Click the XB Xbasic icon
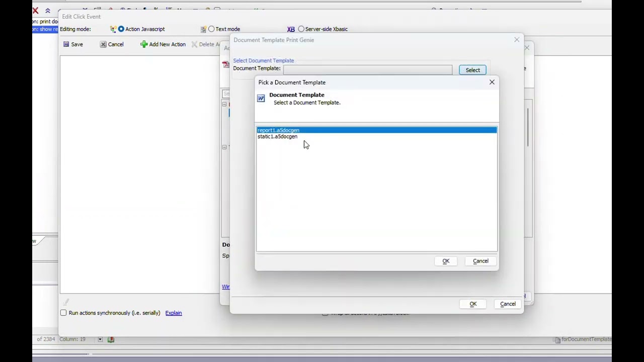Image resolution: width=644 pixels, height=362 pixels. pos(291,29)
